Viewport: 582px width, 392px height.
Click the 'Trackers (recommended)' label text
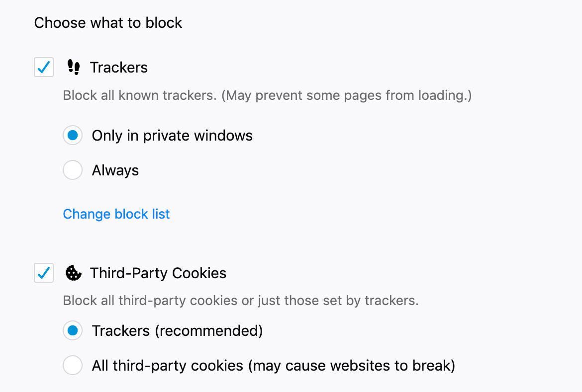click(177, 331)
